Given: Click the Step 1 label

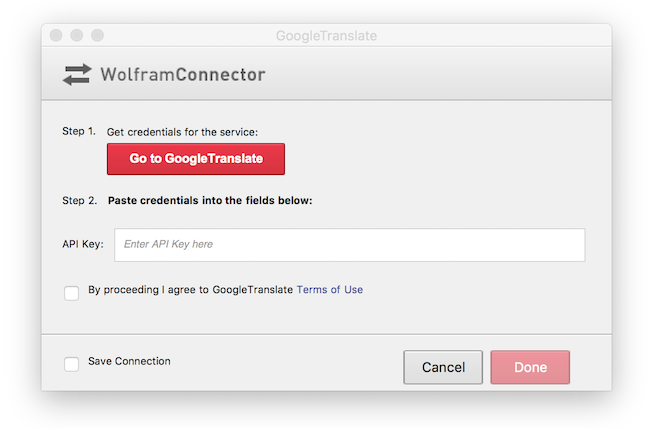Looking at the screenshot, I should (x=79, y=131).
